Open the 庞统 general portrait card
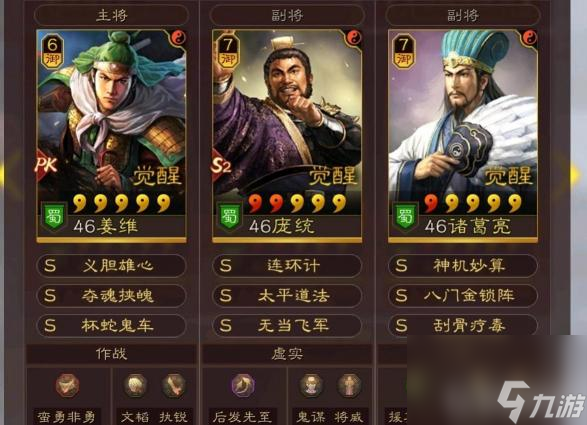 287,136
